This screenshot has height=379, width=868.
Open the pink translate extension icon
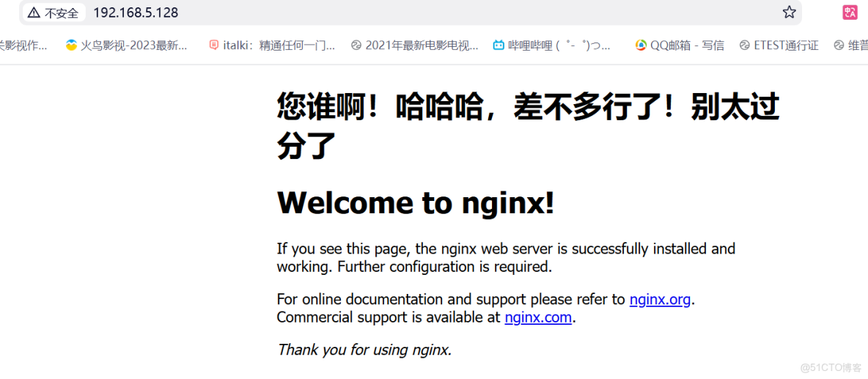(x=850, y=12)
